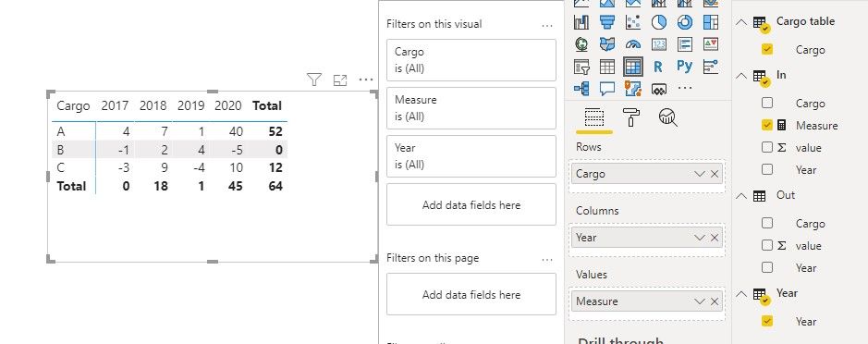
Task: Check the Cargo field under Out
Action: click(x=766, y=223)
